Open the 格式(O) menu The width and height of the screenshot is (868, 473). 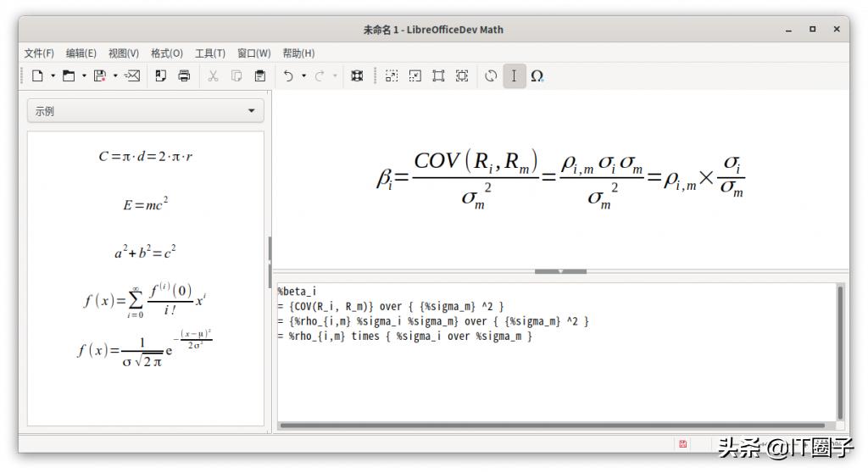(x=167, y=53)
